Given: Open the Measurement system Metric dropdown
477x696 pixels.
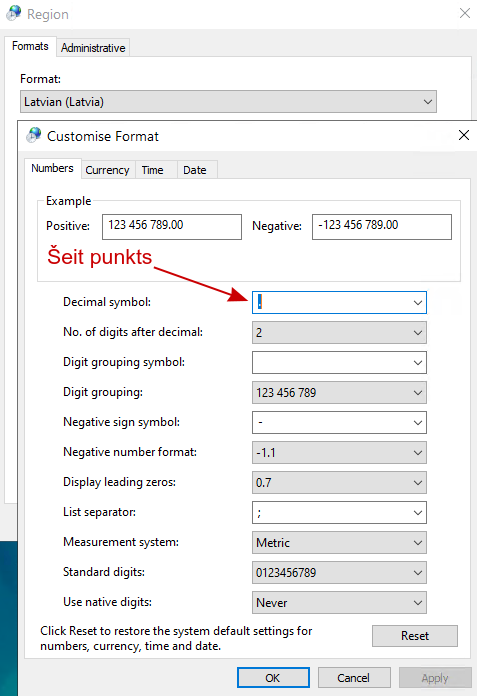Looking at the screenshot, I should [x=339, y=542].
